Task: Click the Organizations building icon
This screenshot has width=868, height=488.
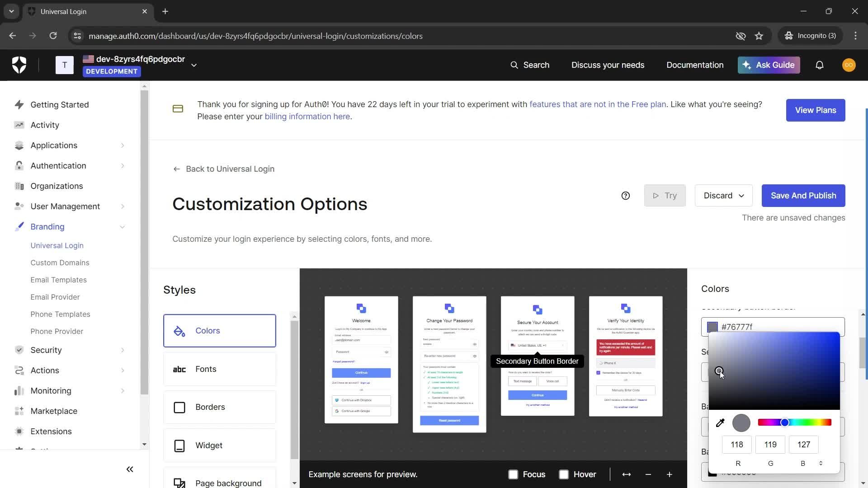Action: click(x=19, y=186)
